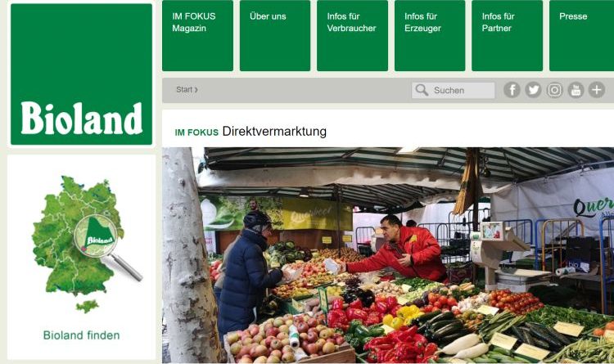Open the Instagram social icon
The width and height of the screenshot is (614, 364).
point(554,90)
